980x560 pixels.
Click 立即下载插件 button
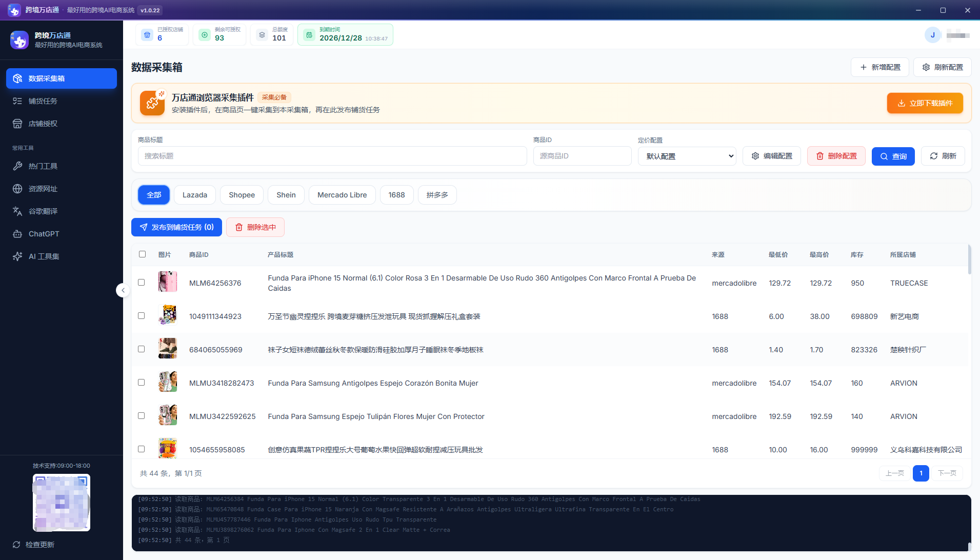[x=925, y=103]
